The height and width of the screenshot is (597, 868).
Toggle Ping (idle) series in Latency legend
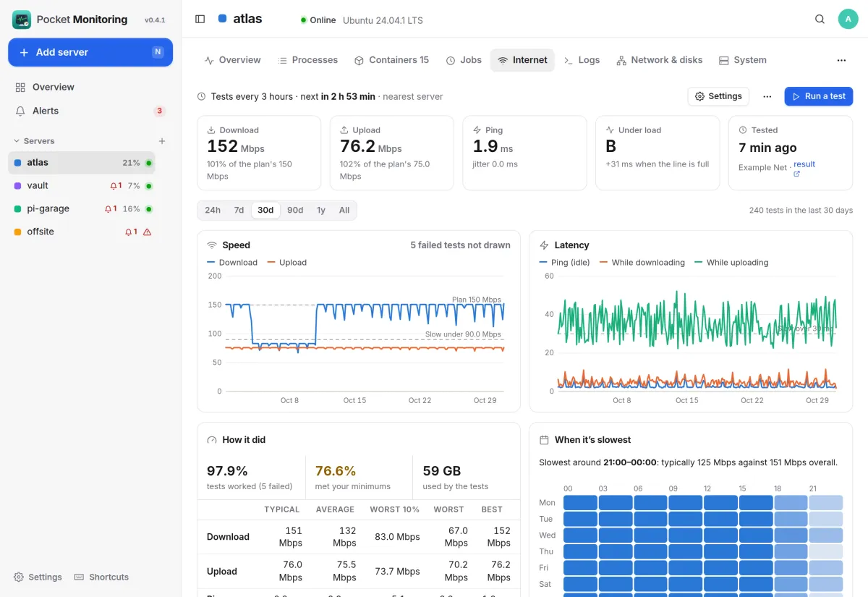(565, 263)
